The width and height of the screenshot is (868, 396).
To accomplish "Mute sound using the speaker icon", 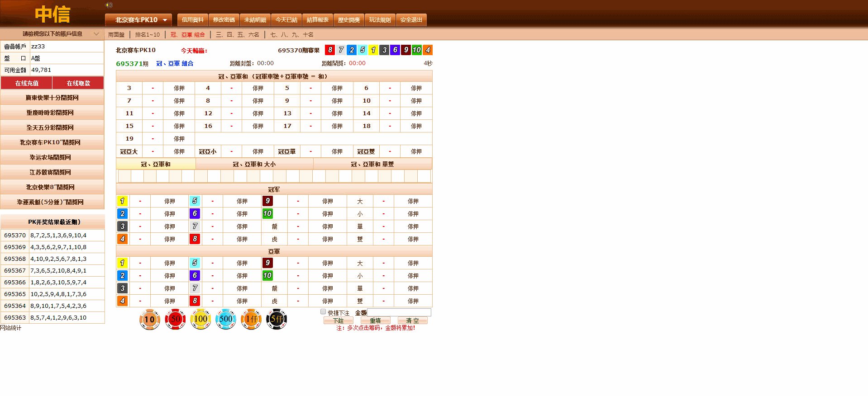I will (109, 5).
